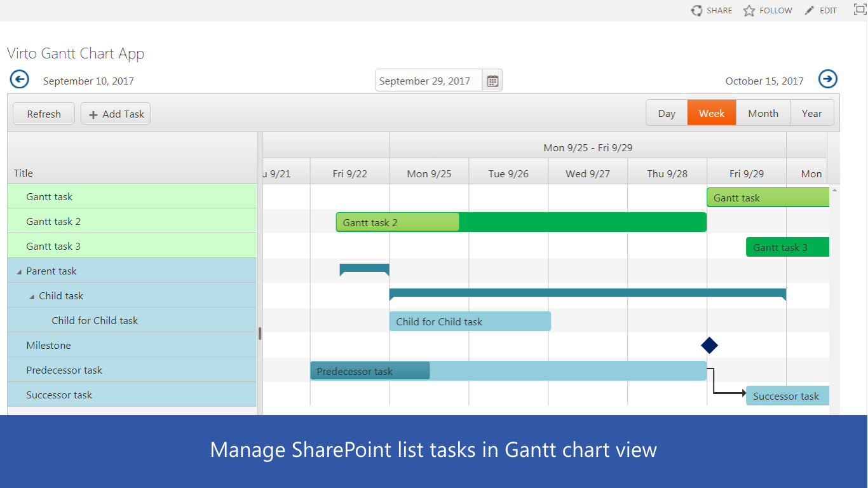Viewport: 868px width, 488px height.
Task: Click the Follow star icon
Action: tap(749, 11)
